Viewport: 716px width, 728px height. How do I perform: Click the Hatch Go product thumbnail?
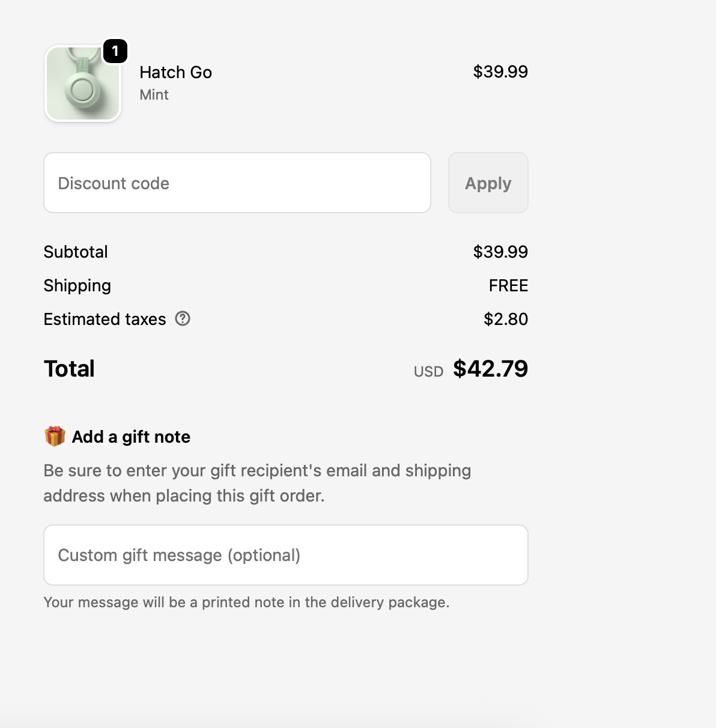click(x=83, y=85)
